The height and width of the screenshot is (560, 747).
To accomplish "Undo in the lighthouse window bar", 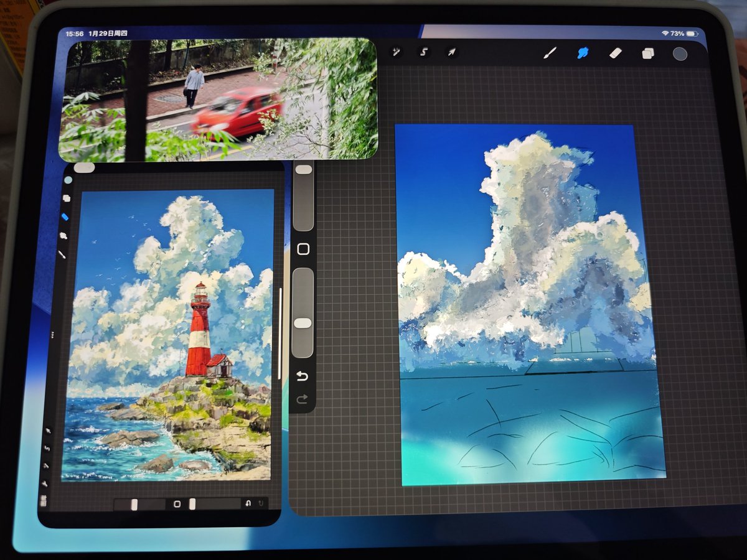I will tap(248, 503).
